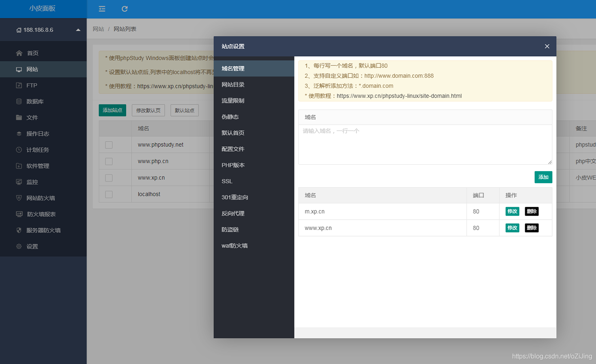
Task: Click the 监控 chart icon
Action: point(19,182)
